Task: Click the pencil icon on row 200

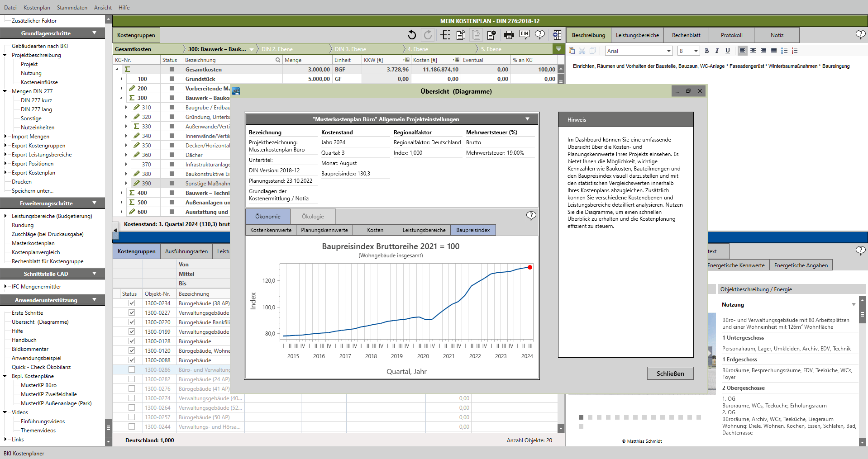Action: (x=132, y=88)
